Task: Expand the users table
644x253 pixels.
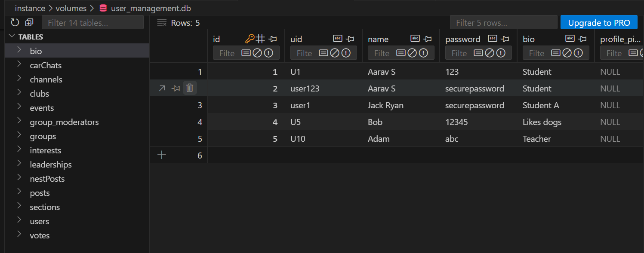Action: tap(19, 221)
